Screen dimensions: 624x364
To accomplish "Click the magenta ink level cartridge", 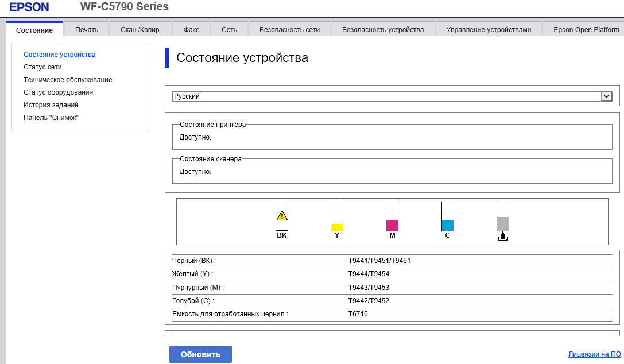I will (x=392, y=216).
